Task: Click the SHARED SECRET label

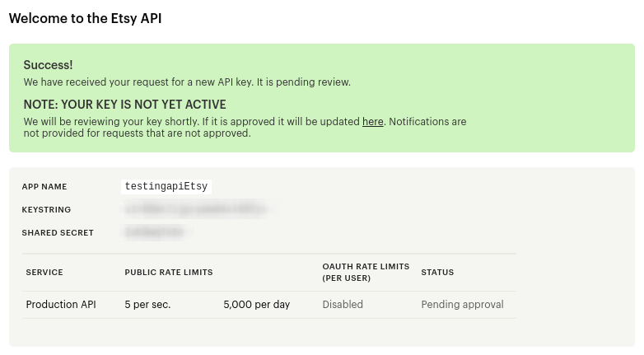Action: tap(58, 232)
